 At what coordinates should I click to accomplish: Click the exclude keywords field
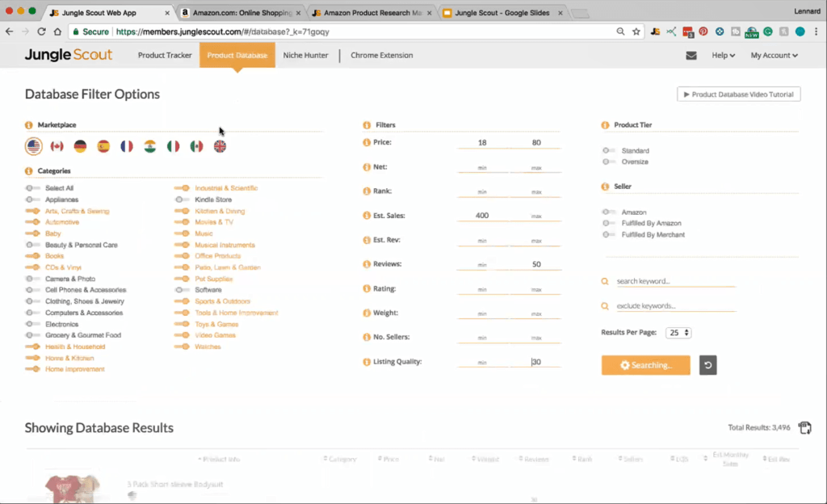pos(676,306)
